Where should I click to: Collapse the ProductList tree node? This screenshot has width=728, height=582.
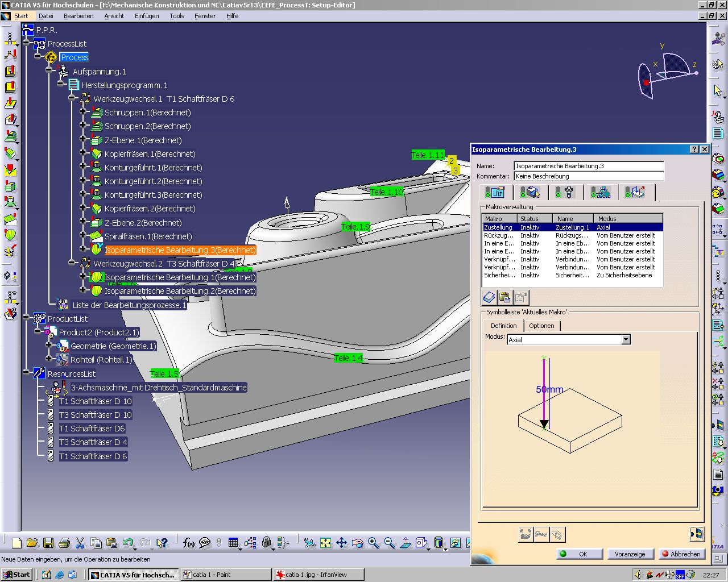tap(26, 319)
